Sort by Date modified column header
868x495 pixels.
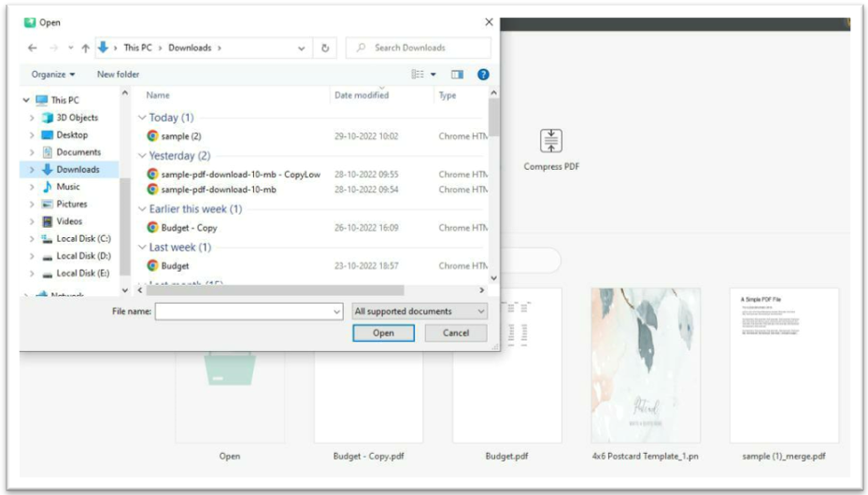(x=362, y=95)
